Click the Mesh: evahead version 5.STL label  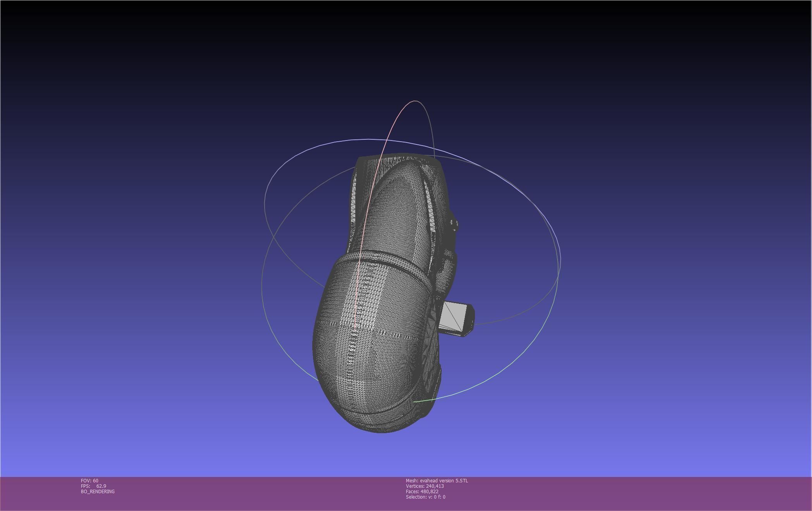click(437, 480)
